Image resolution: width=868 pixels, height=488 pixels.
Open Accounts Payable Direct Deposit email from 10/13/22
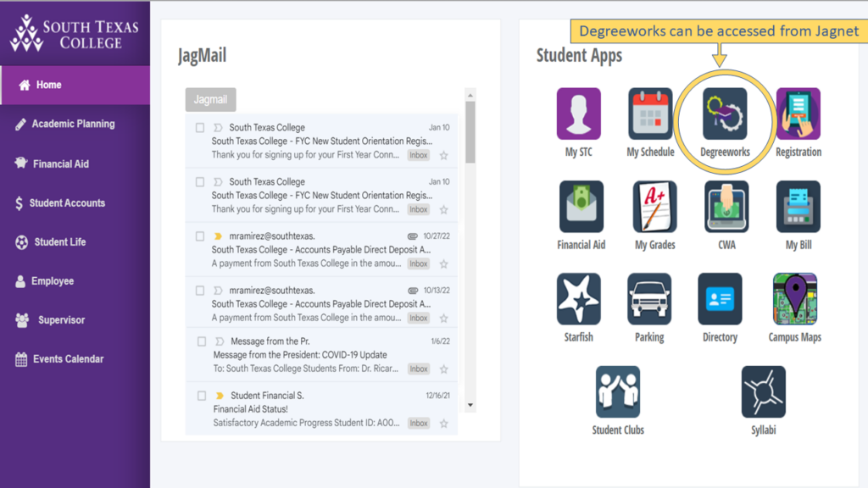pyautogui.click(x=321, y=304)
